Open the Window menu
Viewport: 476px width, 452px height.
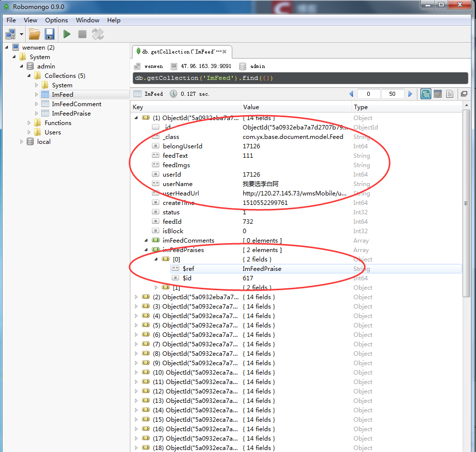click(87, 20)
